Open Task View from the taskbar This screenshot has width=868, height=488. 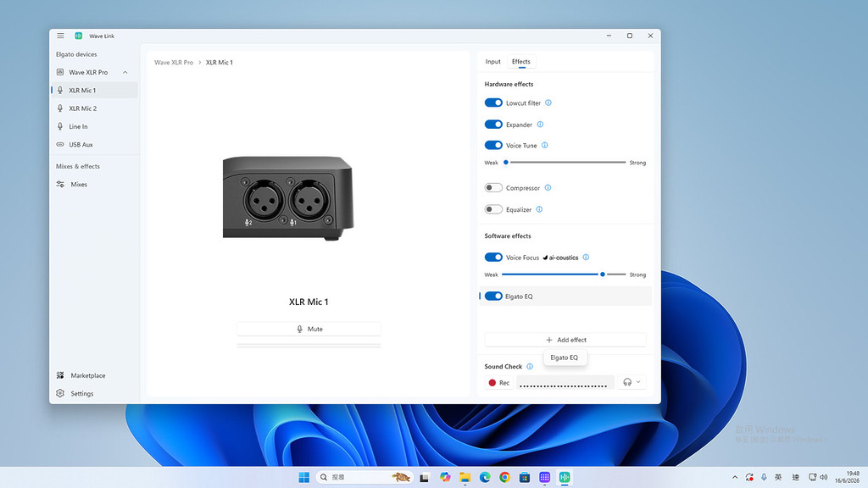[425, 477]
